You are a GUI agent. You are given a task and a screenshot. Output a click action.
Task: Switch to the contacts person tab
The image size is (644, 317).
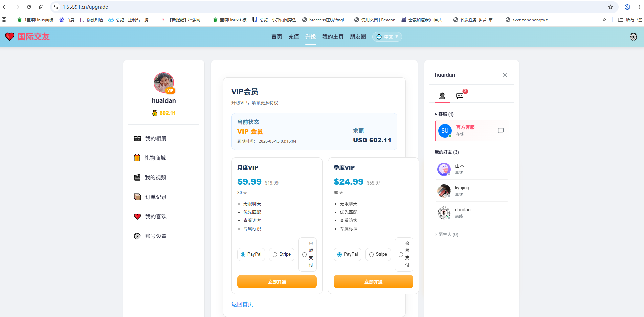(442, 96)
